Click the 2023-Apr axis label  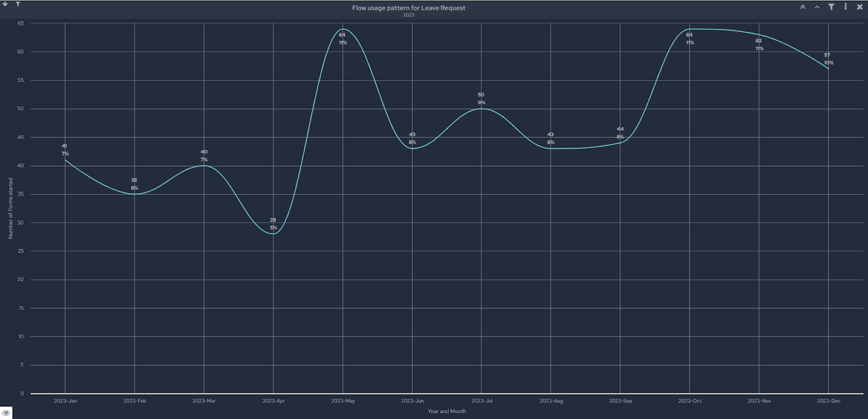pos(273,401)
